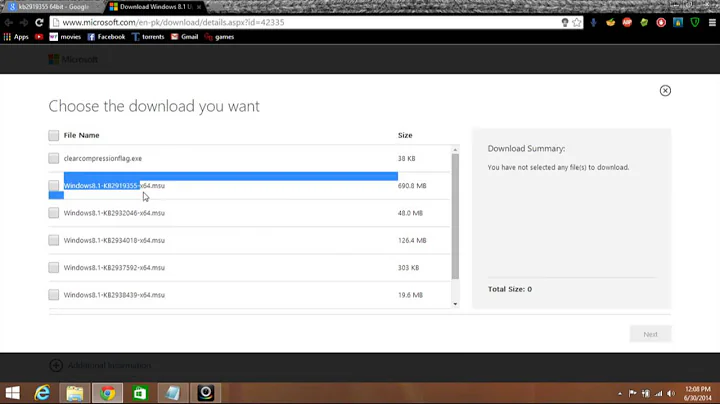
Task: Show hidden tray icons arrow
Action: [619, 393]
